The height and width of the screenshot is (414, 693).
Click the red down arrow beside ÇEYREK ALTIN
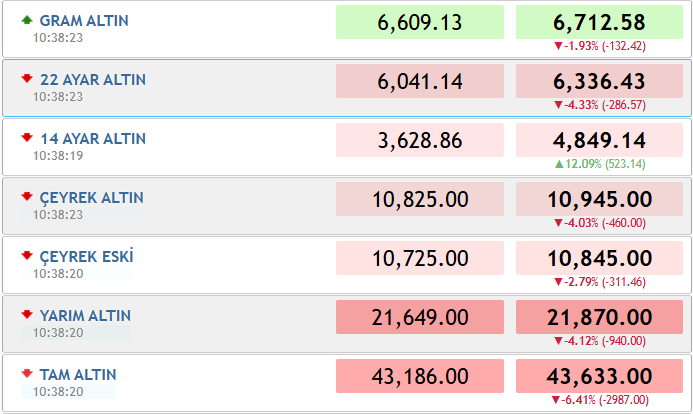click(27, 197)
